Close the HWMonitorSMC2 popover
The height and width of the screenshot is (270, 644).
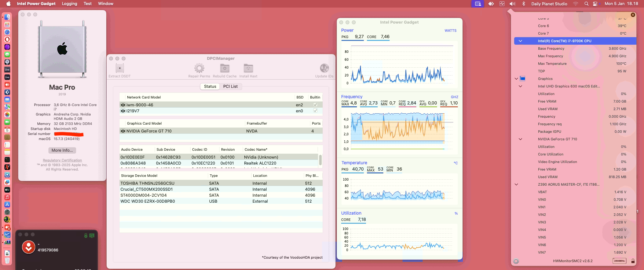633,15
